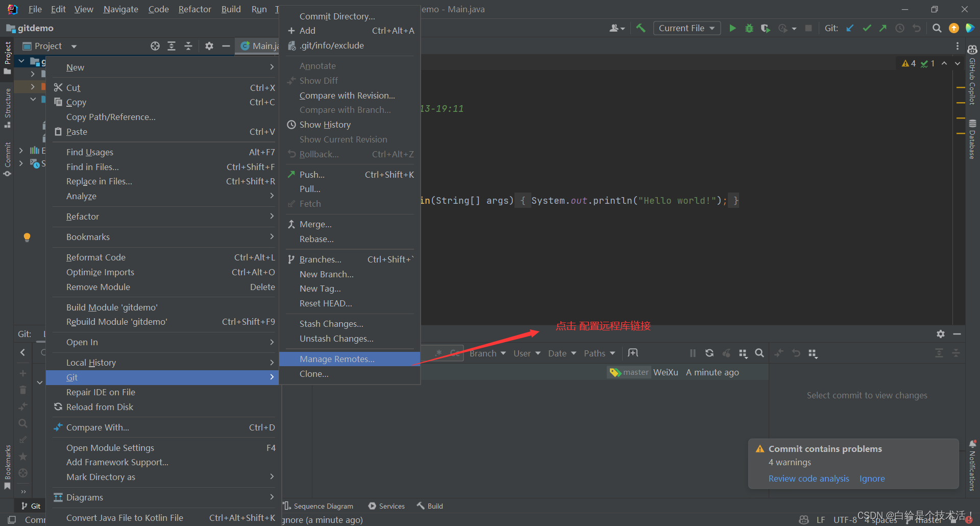Open the Paths filter dropdown
Viewport: 980px width, 526px height.
(600, 353)
